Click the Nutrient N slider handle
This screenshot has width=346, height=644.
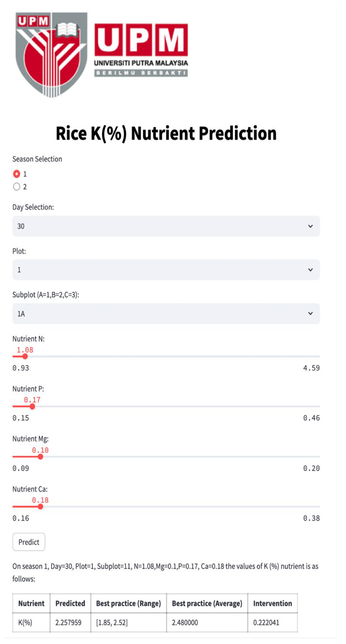[x=25, y=356]
